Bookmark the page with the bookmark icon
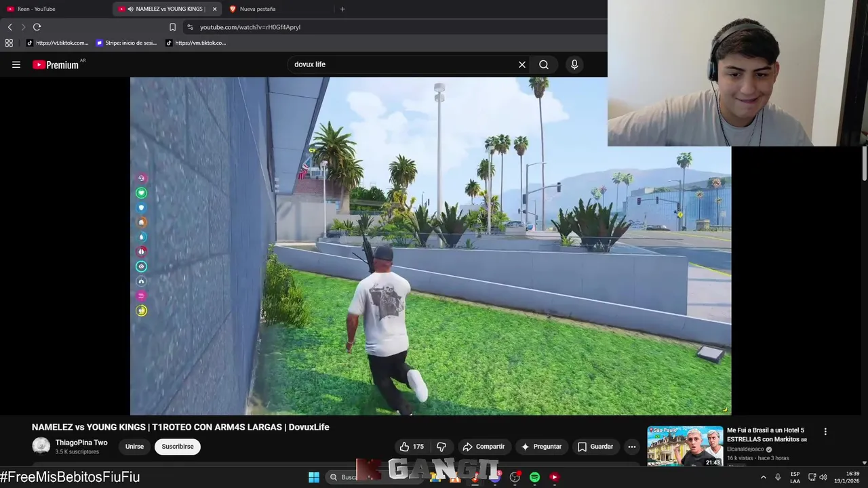Viewport: 868px width, 488px height. coord(172,27)
